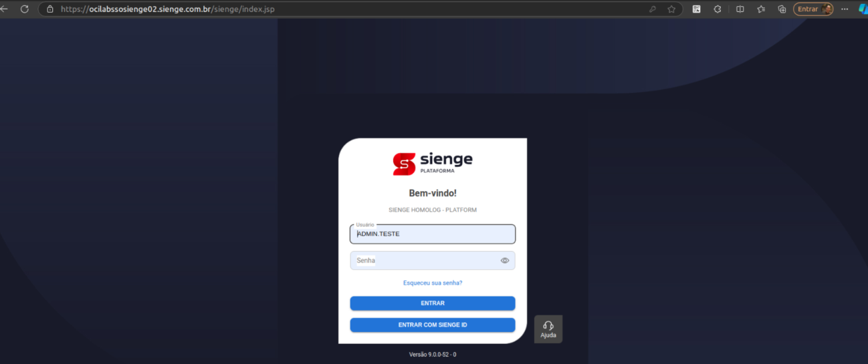868x364 pixels.
Task: Click the browser back arrow
Action: [x=4, y=9]
